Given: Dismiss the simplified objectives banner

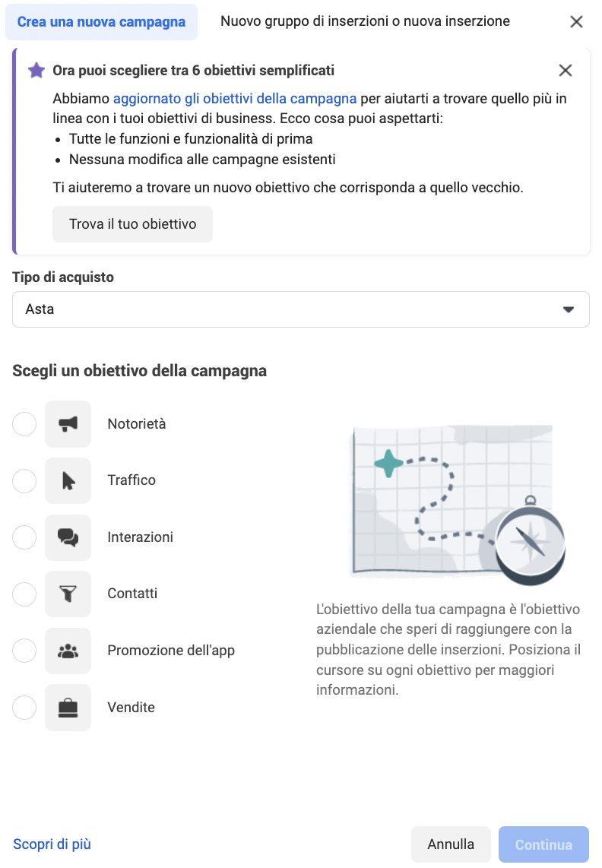Looking at the screenshot, I should click(x=566, y=71).
